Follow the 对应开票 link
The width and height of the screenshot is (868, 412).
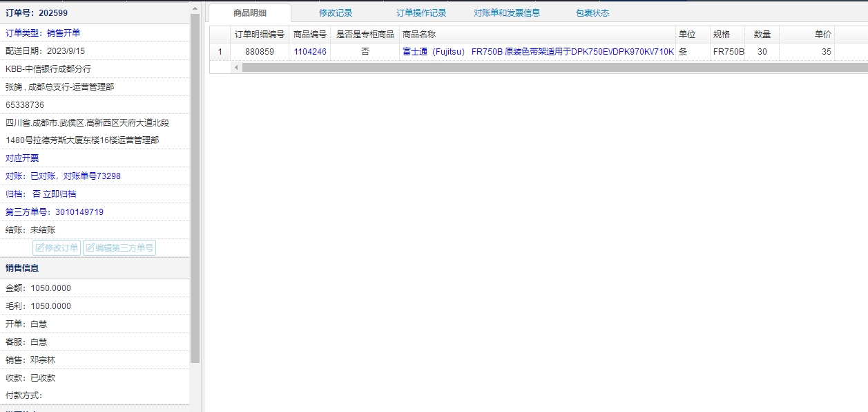tap(22, 158)
